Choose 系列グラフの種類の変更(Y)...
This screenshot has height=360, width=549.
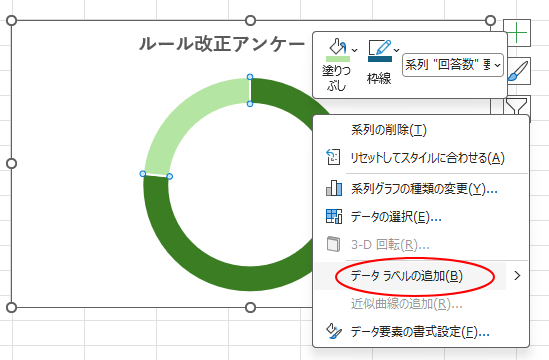pyautogui.click(x=421, y=189)
